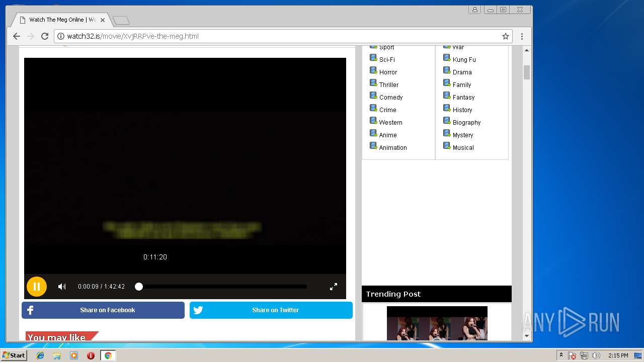The height and width of the screenshot is (362, 644).
Task: Click the icon beside Fantasy
Action: pos(447,96)
